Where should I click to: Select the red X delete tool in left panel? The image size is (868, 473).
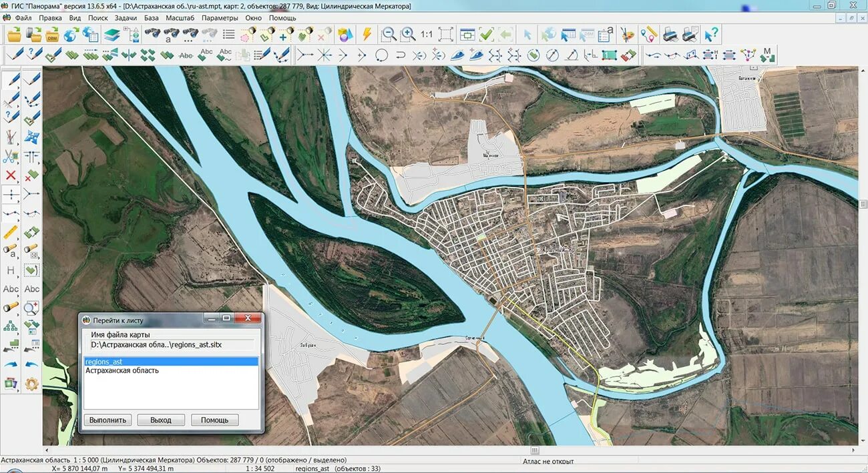(x=11, y=175)
